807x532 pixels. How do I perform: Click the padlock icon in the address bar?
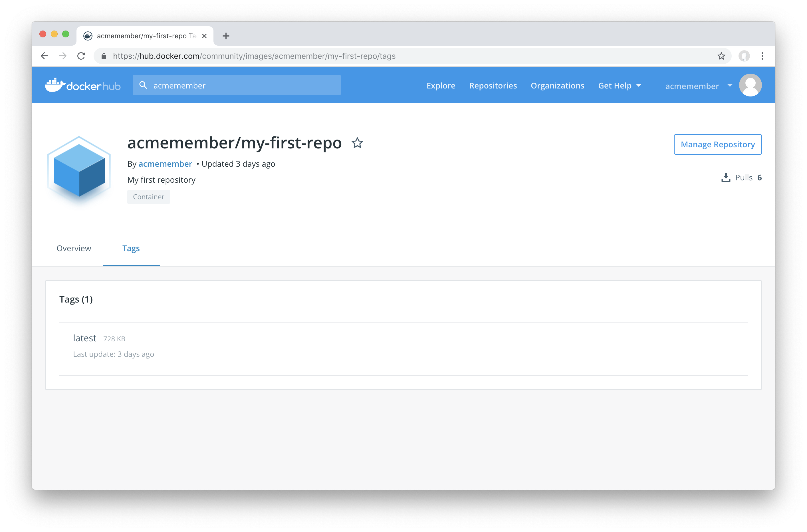[104, 56]
